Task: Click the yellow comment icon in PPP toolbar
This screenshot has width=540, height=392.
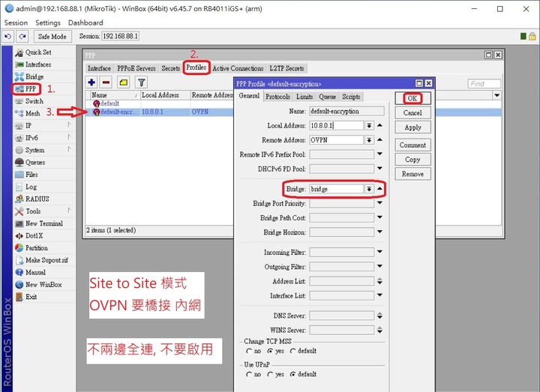Action: (x=124, y=82)
